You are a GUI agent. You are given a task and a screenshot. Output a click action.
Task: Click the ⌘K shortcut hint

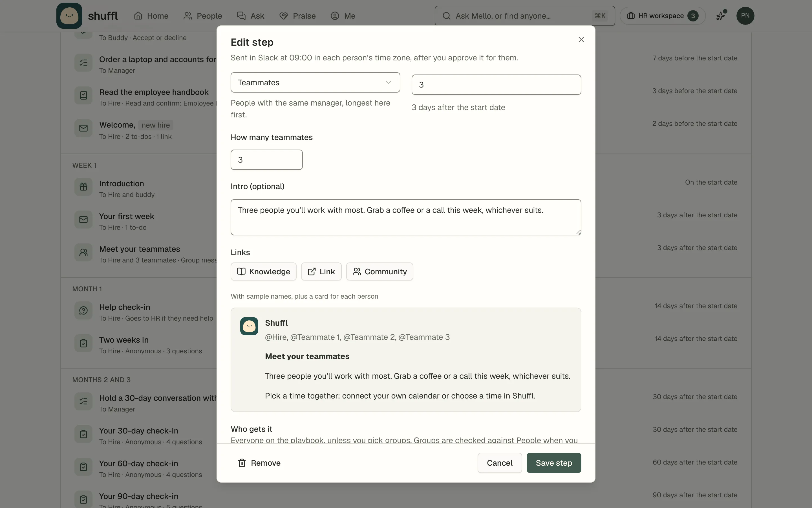click(x=600, y=16)
